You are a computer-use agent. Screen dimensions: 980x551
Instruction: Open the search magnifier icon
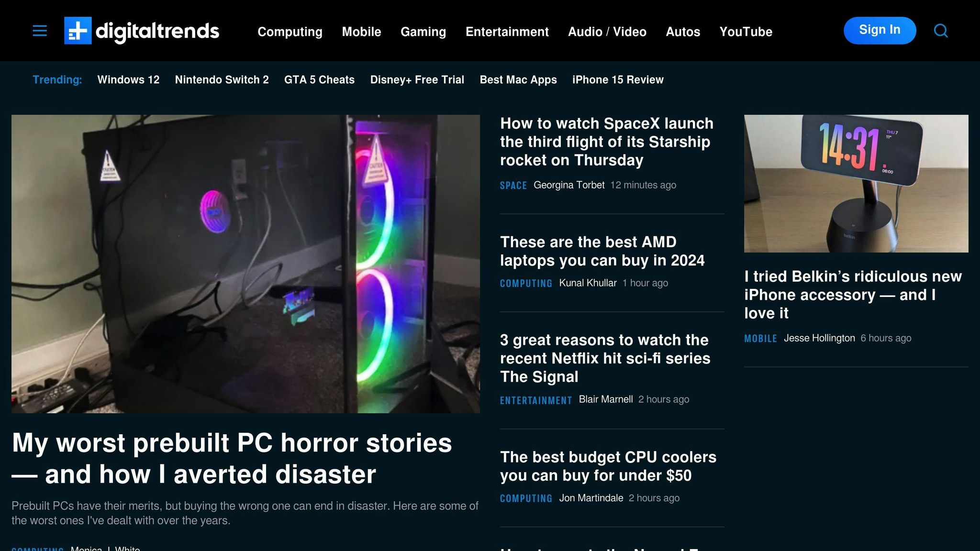pyautogui.click(x=941, y=31)
